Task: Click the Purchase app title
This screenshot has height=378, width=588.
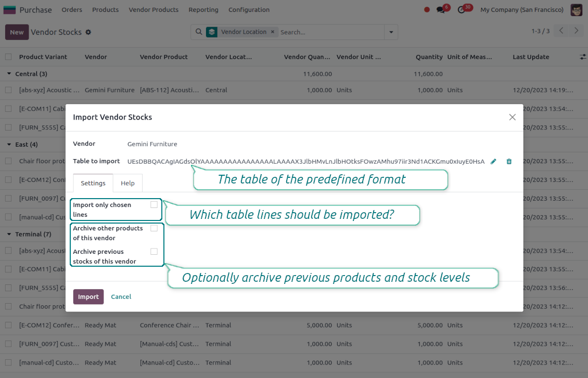Action: click(35, 10)
